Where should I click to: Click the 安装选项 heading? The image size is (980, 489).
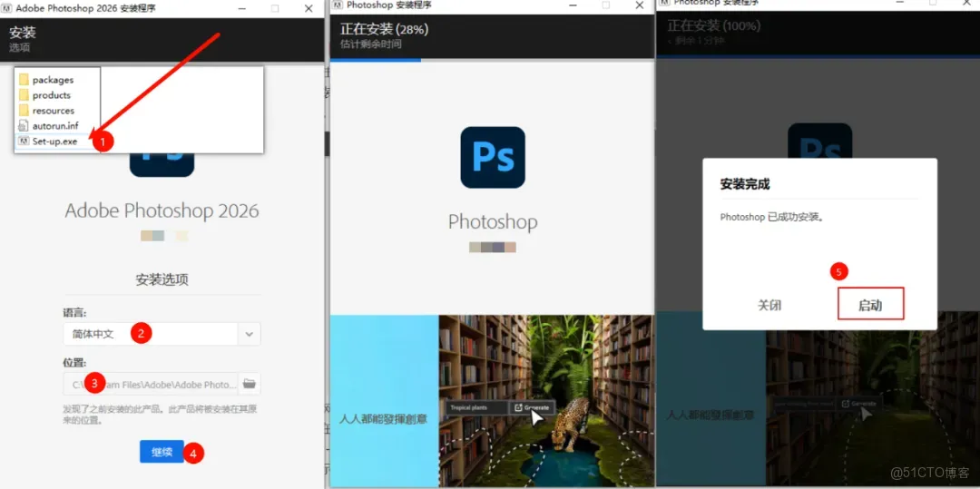pyautogui.click(x=162, y=279)
